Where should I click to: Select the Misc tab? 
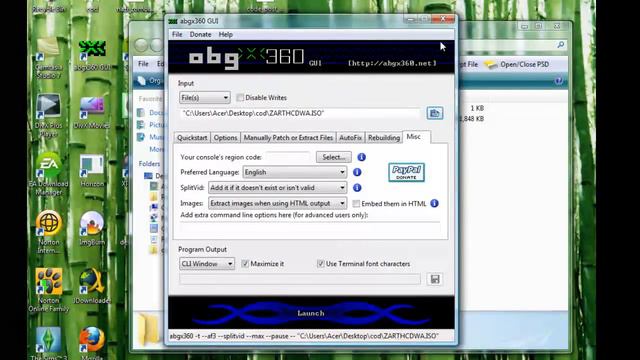click(x=413, y=137)
